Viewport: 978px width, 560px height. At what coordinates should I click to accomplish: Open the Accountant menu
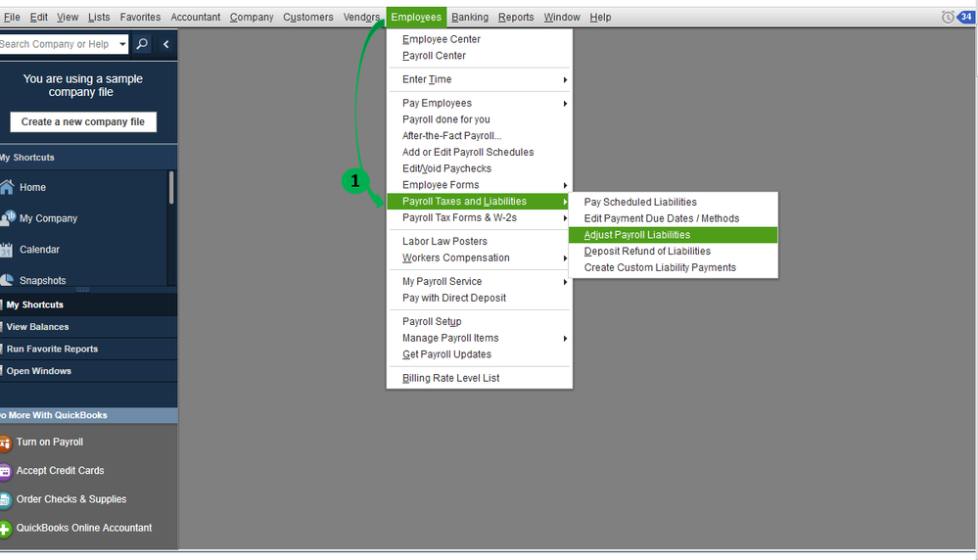pyautogui.click(x=195, y=18)
